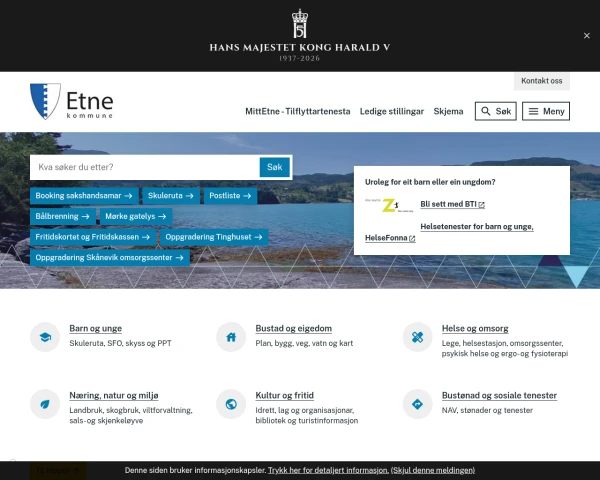Open the Kontakt oss link

click(x=541, y=81)
